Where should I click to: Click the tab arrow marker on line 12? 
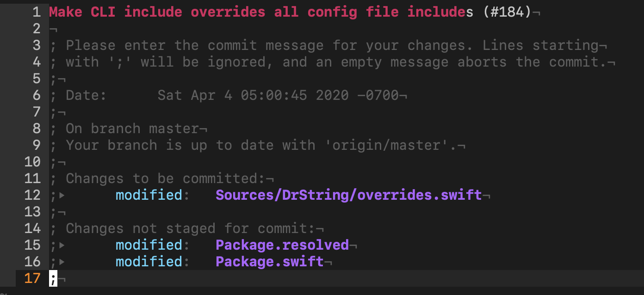[62, 196]
